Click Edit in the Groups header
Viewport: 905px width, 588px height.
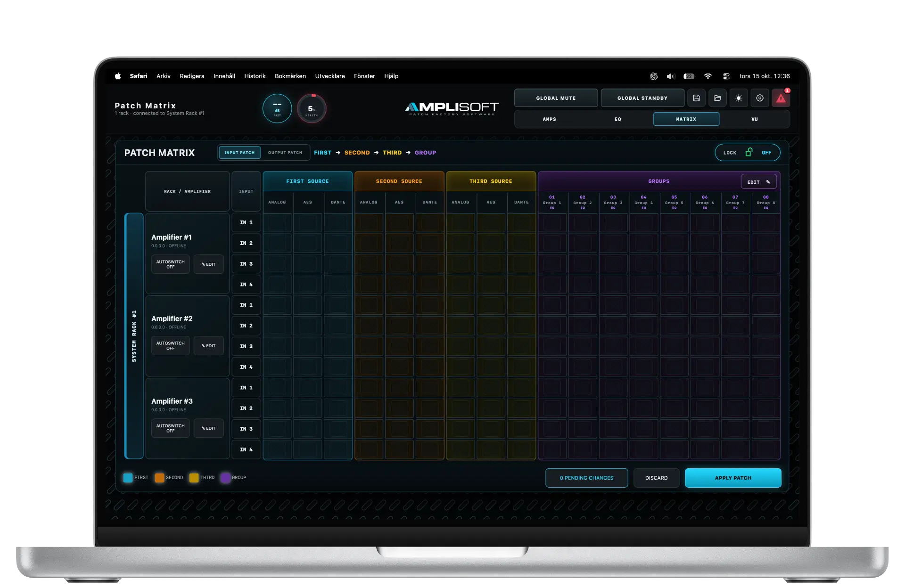(758, 182)
